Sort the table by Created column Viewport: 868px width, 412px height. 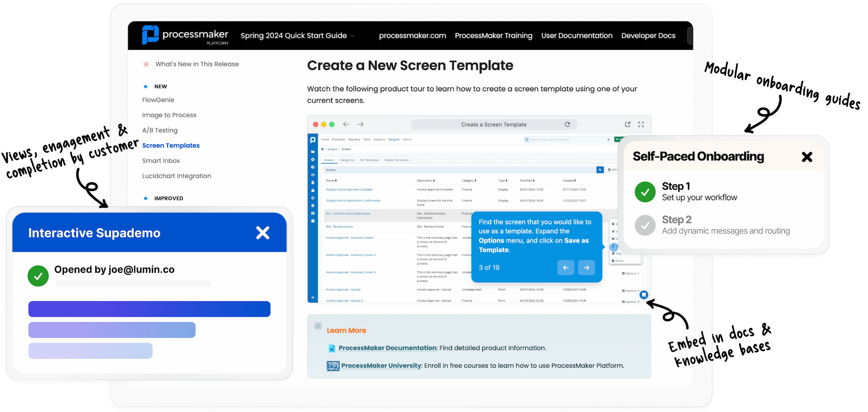[569, 181]
